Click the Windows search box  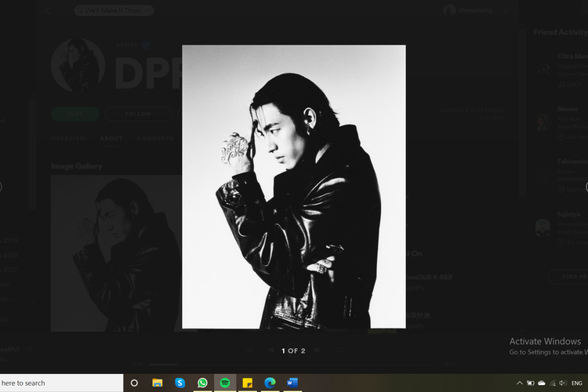click(61, 383)
